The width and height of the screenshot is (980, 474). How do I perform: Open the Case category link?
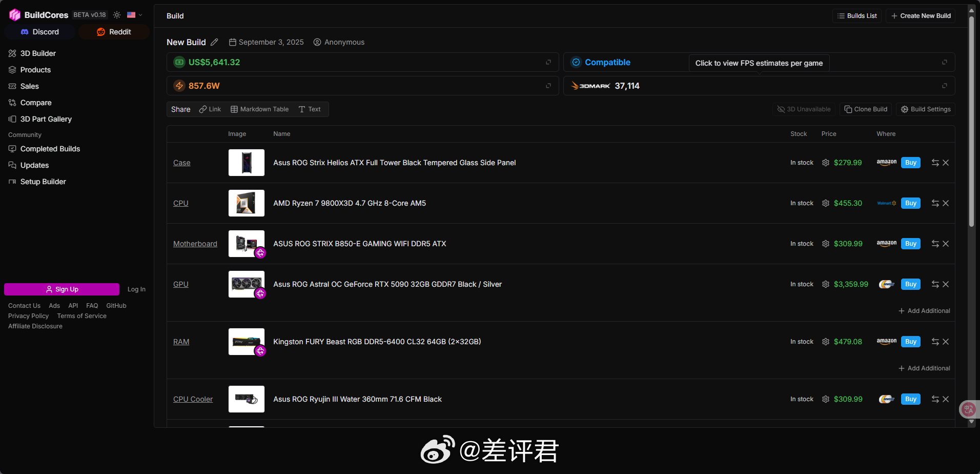point(182,163)
